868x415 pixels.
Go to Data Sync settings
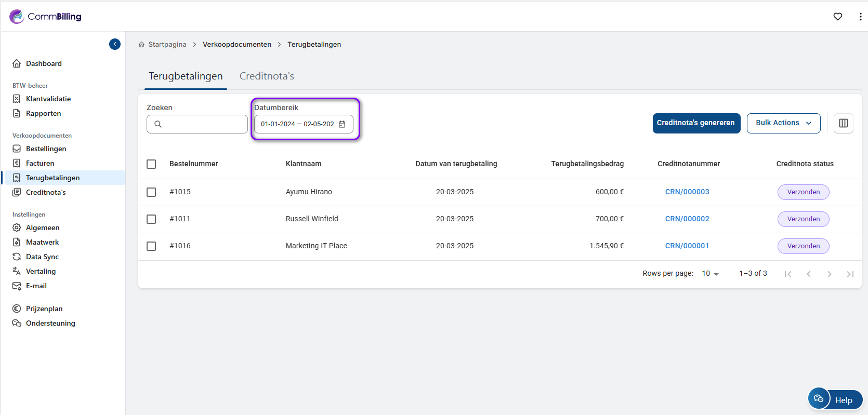point(42,257)
